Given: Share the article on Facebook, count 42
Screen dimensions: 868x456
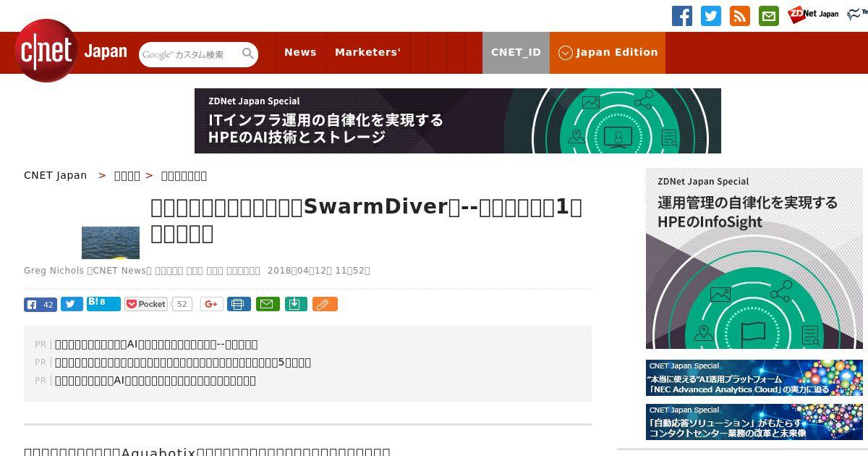Looking at the screenshot, I should coord(41,304).
